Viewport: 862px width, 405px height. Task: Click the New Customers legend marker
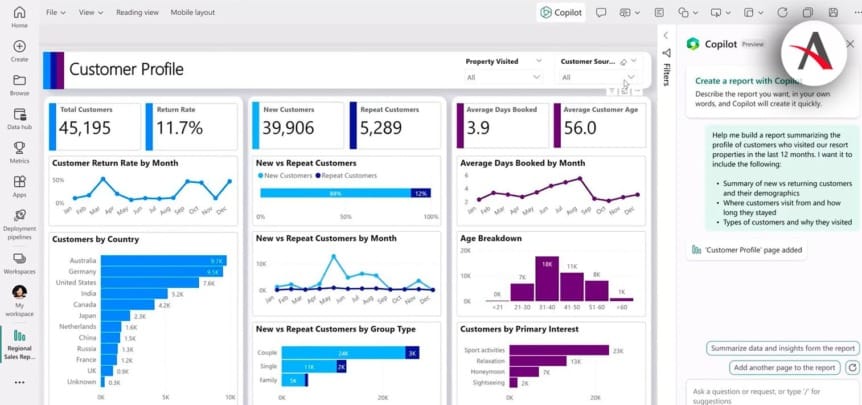point(261,176)
